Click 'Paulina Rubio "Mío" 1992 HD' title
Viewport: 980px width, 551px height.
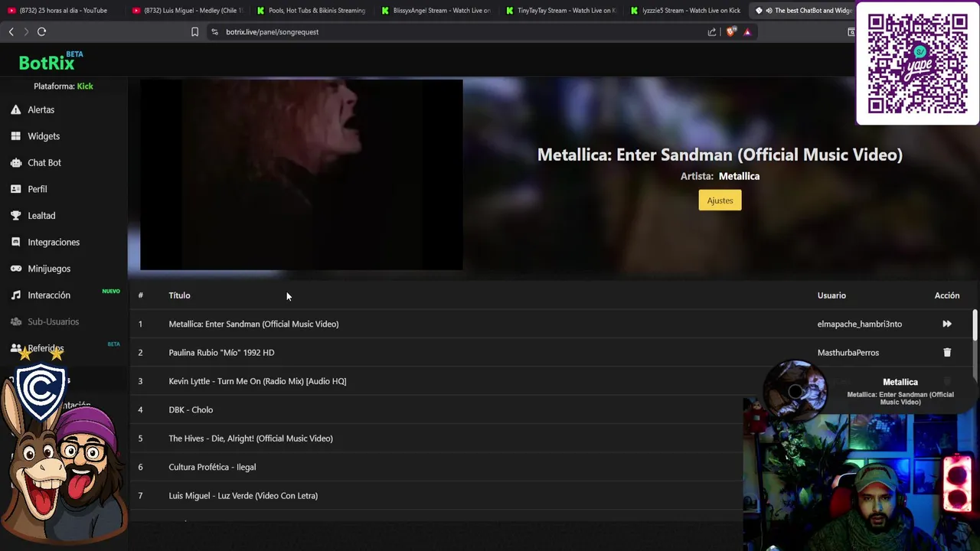click(x=221, y=353)
